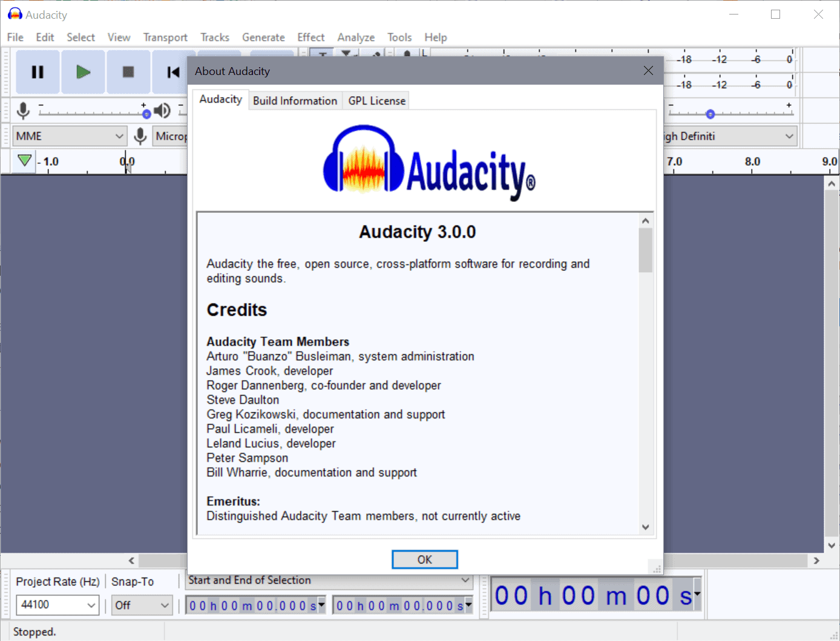Click 'Peter Sampson' name
This screenshot has height=641, width=840.
click(x=247, y=458)
